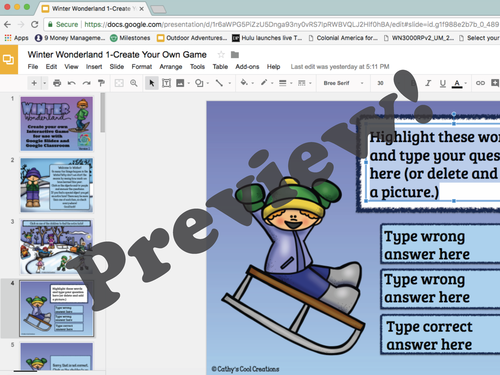Image resolution: width=500 pixels, height=375 pixels.
Task: Open the new slide layout dropdown arrow
Action: (45, 83)
